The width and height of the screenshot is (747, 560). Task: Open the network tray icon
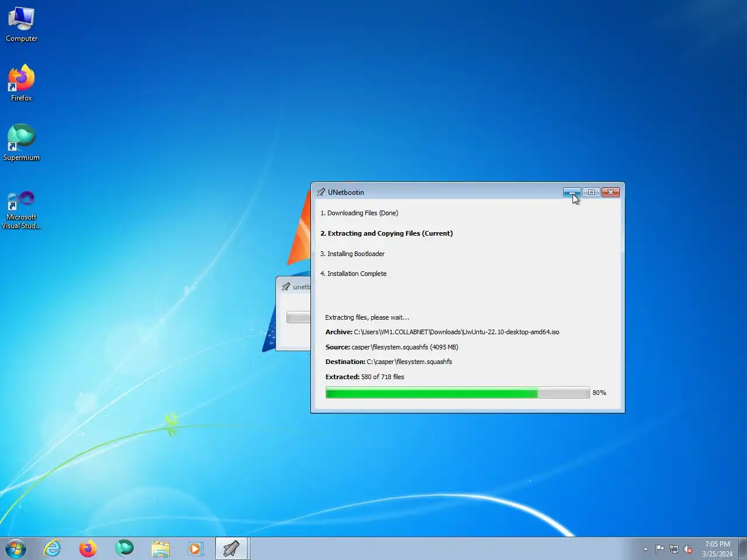(674, 549)
